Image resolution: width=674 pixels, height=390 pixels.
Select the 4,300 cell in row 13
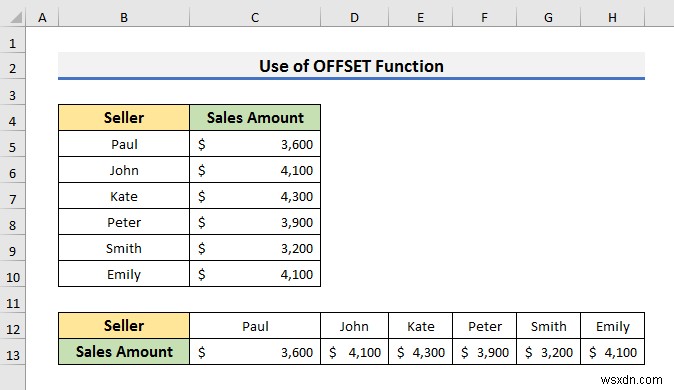click(420, 352)
